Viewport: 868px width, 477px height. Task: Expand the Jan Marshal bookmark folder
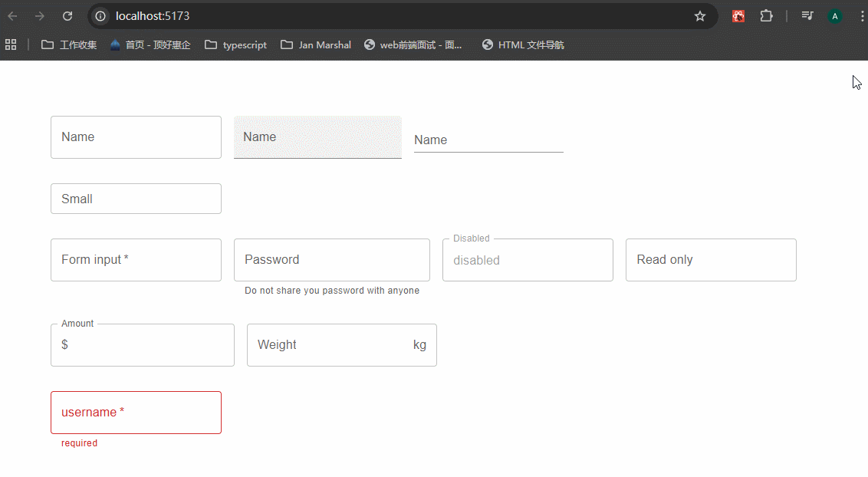315,44
